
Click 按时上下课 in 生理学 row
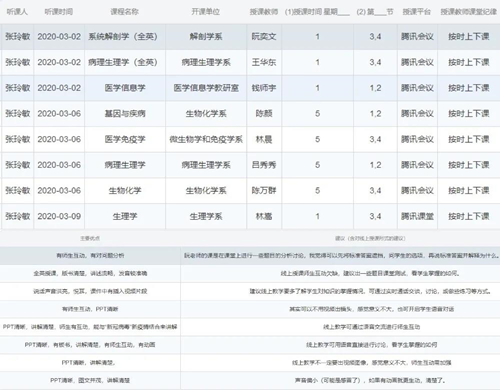[x=469, y=216]
